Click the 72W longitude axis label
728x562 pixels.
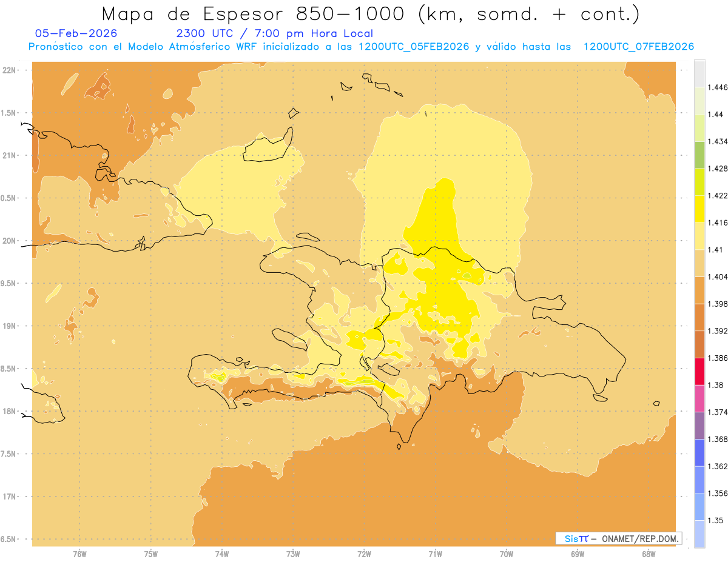[x=364, y=554]
